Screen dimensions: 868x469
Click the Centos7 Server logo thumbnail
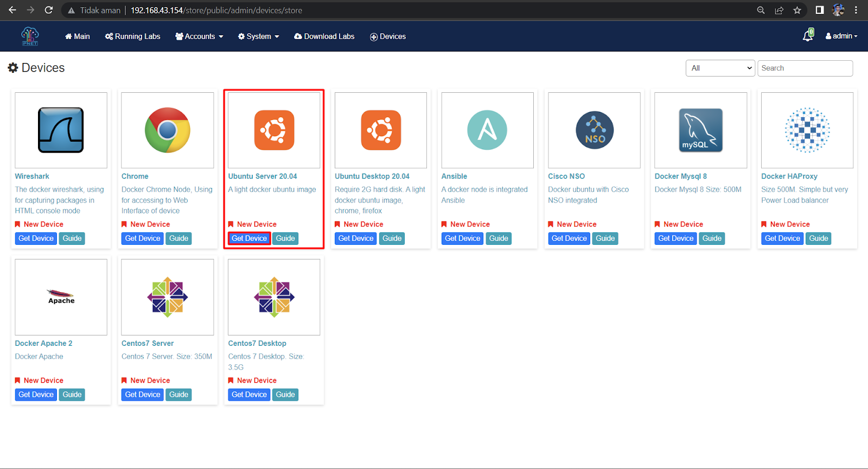(168, 297)
